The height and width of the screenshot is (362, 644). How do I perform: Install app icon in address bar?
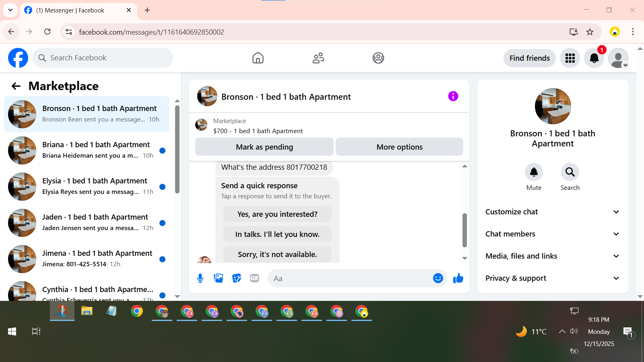[x=574, y=32]
